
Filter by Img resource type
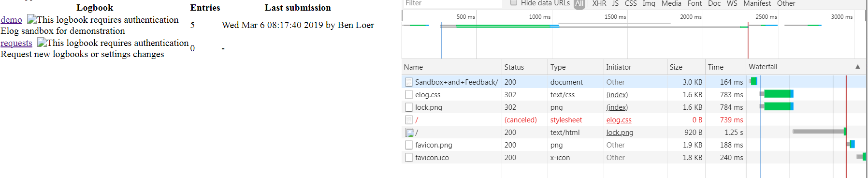[x=649, y=3]
